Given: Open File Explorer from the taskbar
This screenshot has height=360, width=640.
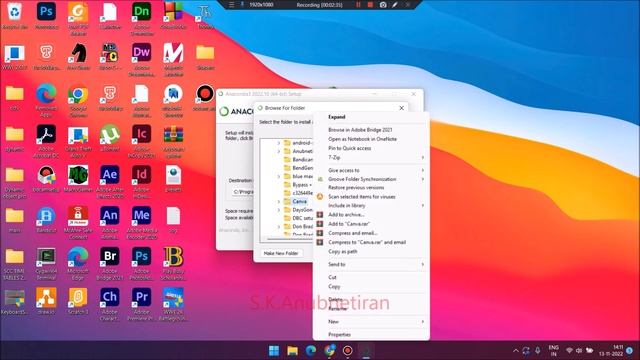Looking at the screenshot, I should [x=292, y=351].
